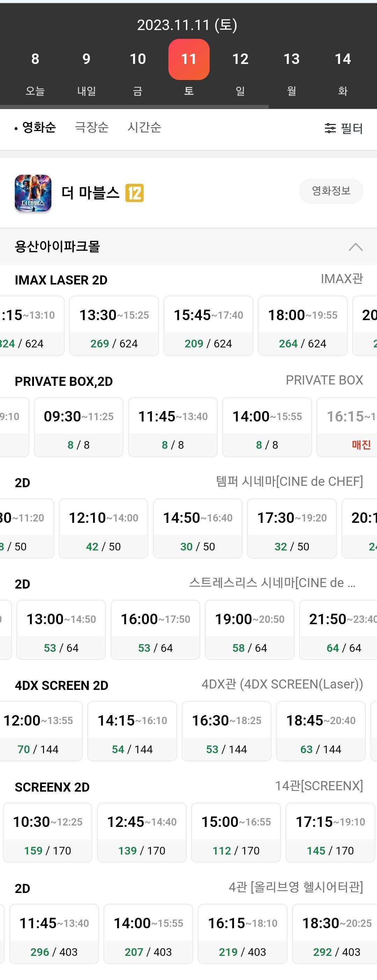The height and width of the screenshot is (980, 377).
Task: Sort listings by 영화순
Action: tap(39, 128)
